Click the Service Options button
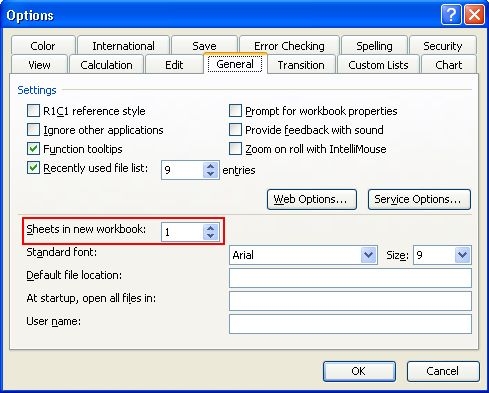This screenshot has height=393, width=489. click(419, 199)
